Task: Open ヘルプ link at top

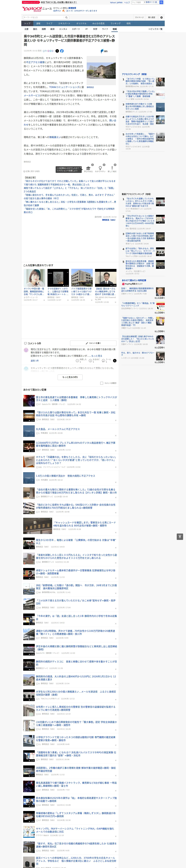Action: [x=127, y=2]
